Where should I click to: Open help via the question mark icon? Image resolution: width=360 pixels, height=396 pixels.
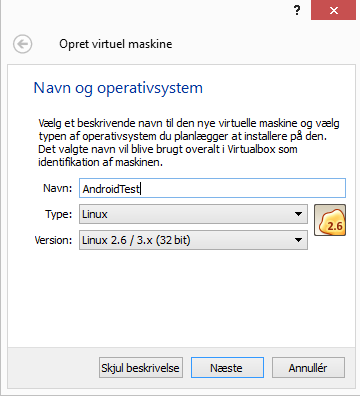[297, 11]
